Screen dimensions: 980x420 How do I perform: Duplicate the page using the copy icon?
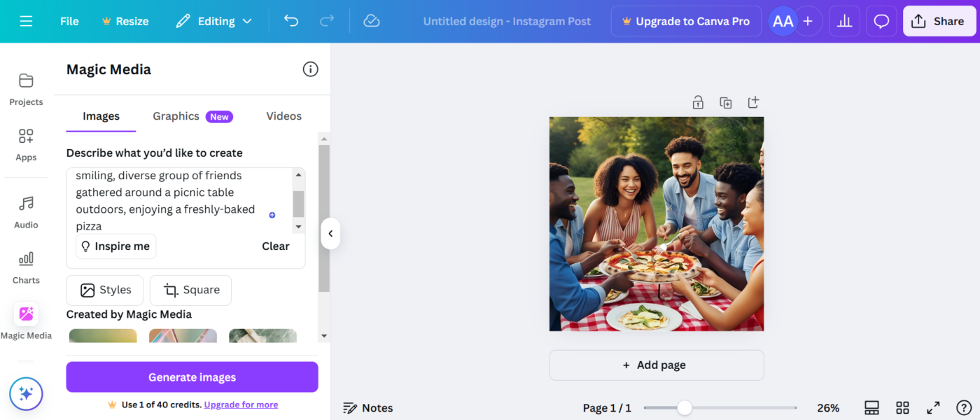[726, 103]
